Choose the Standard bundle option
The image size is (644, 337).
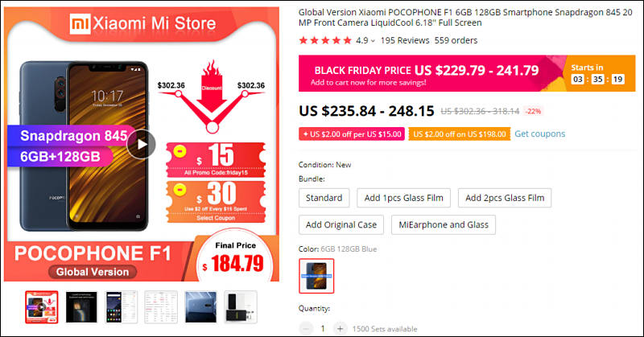tap(324, 198)
